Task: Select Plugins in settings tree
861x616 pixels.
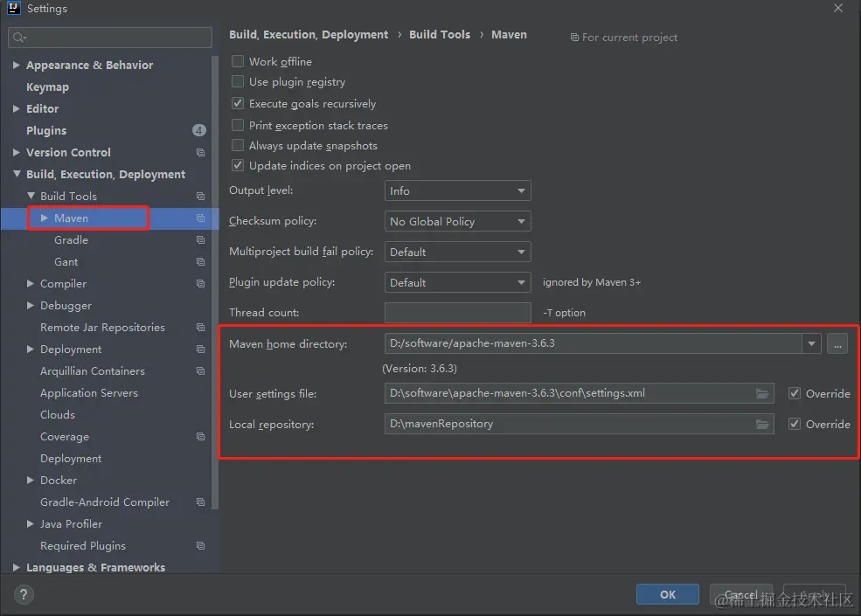Action: click(x=46, y=131)
